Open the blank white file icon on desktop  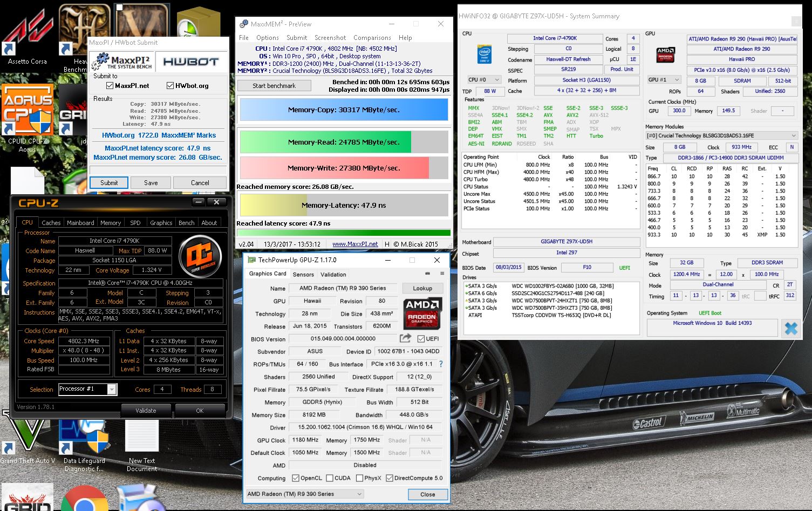(27, 181)
